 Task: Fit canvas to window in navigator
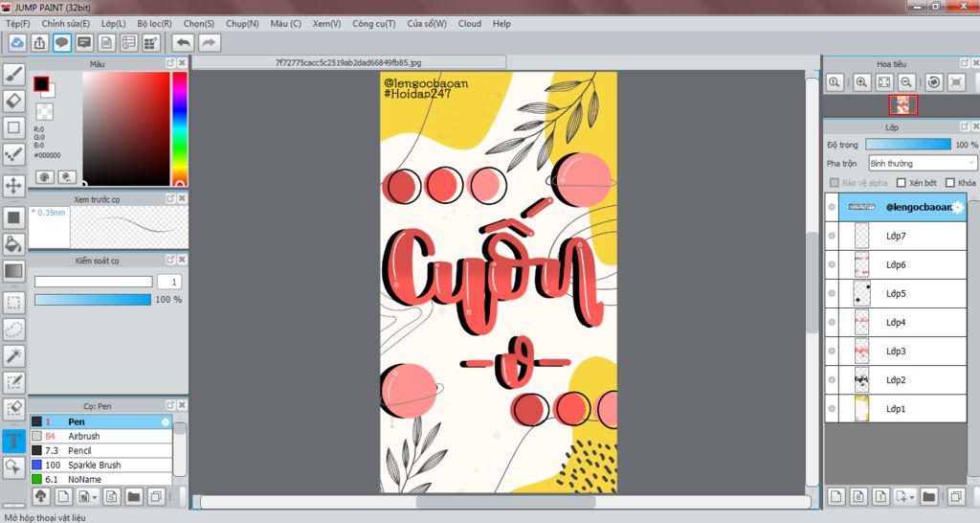883,82
